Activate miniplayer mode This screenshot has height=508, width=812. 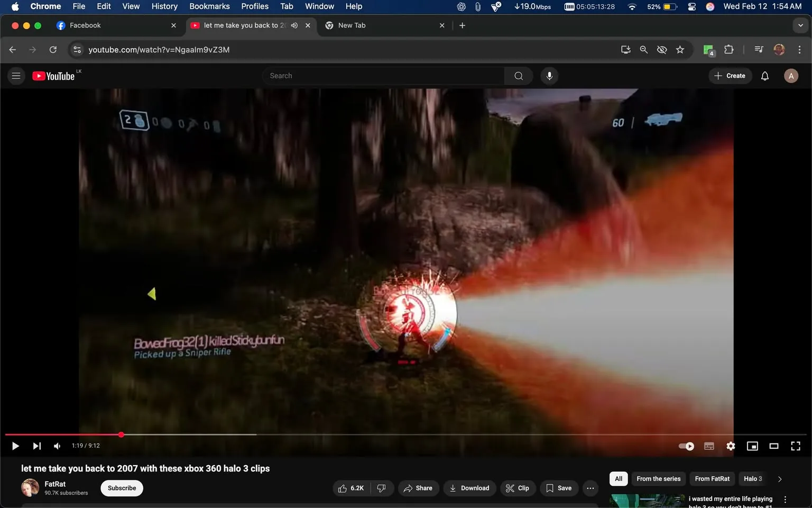[752, 446]
